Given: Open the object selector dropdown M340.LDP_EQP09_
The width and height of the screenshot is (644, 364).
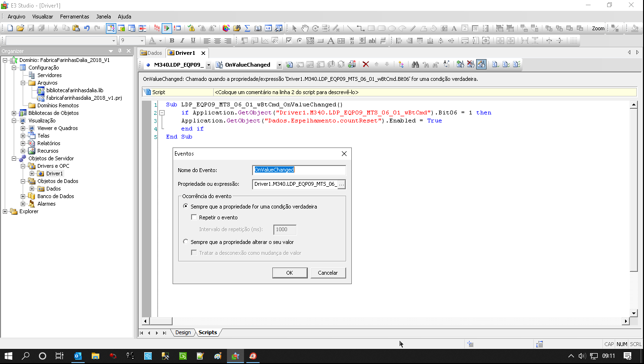Looking at the screenshot, I should coord(208,65).
